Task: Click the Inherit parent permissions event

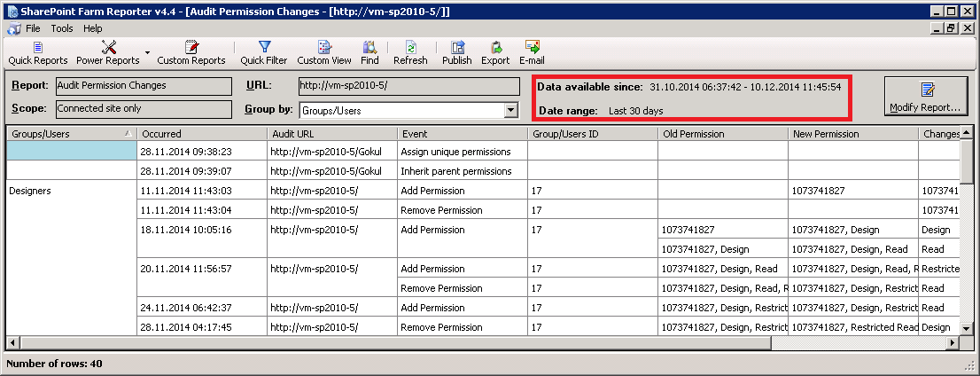Action: tap(462, 171)
